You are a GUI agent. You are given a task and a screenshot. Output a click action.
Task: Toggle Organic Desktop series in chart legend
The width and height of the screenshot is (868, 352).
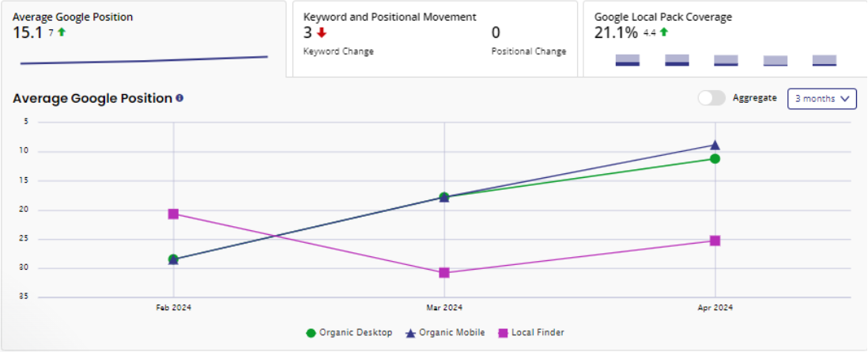(349, 333)
